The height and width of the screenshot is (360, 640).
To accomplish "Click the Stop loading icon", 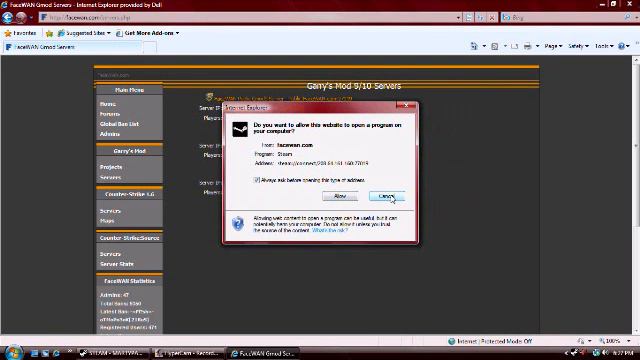I will tap(492, 18).
